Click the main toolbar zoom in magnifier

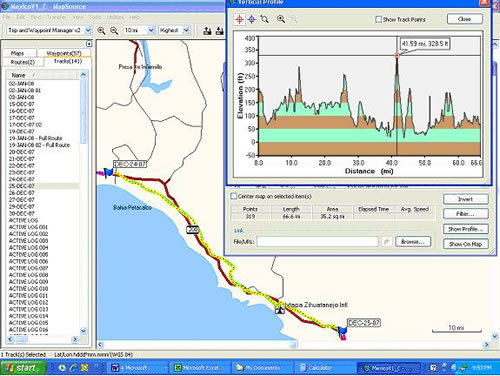pos(101,31)
